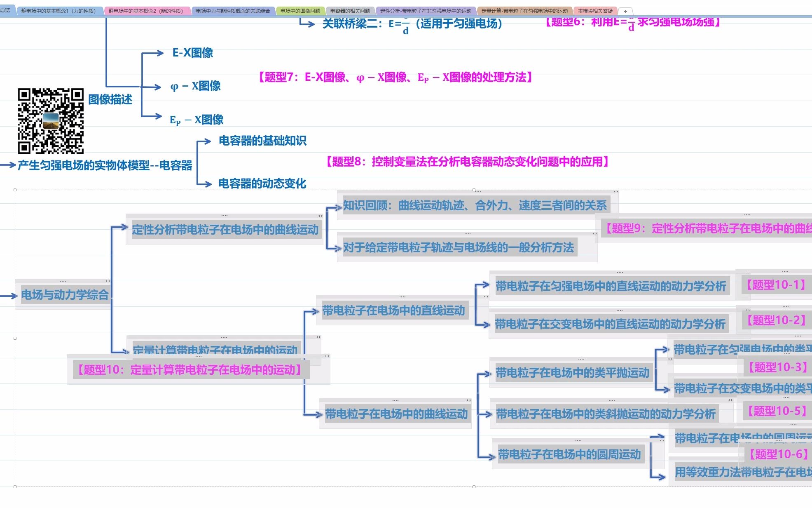
Task: Select the QR code image
Action: click(51, 121)
